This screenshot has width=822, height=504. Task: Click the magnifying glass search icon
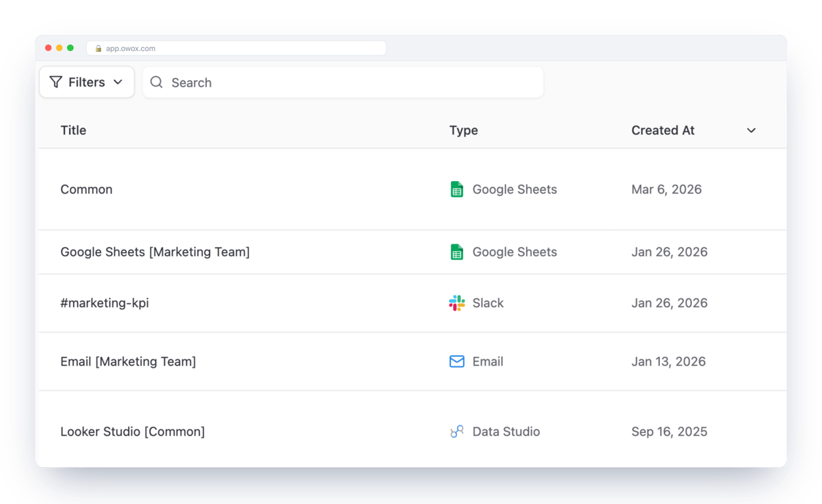[x=156, y=82]
